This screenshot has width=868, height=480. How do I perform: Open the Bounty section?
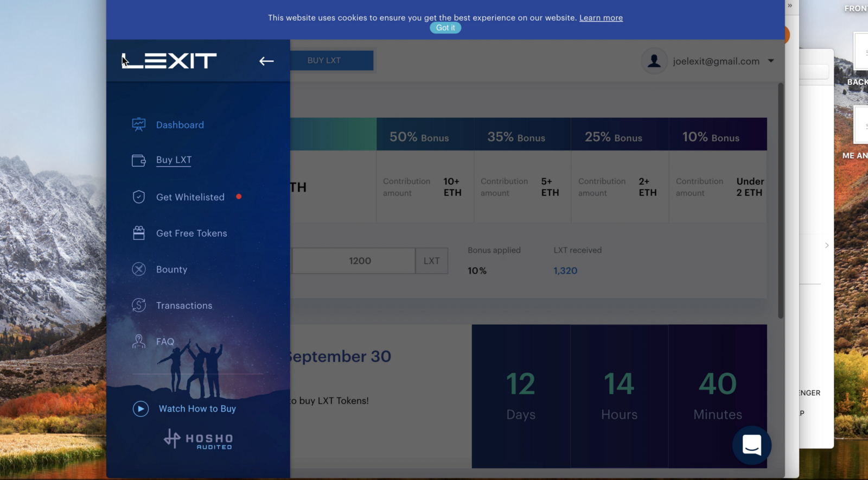coord(171,269)
